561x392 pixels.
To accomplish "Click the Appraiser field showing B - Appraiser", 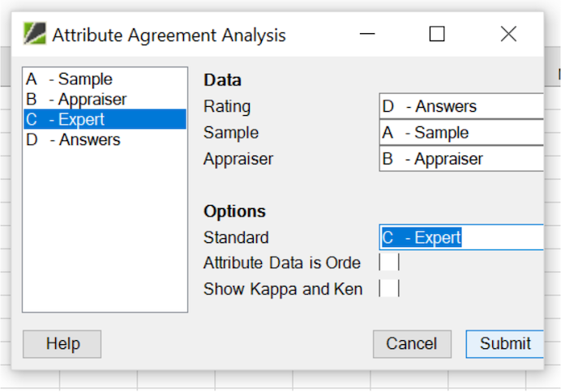I will [461, 159].
